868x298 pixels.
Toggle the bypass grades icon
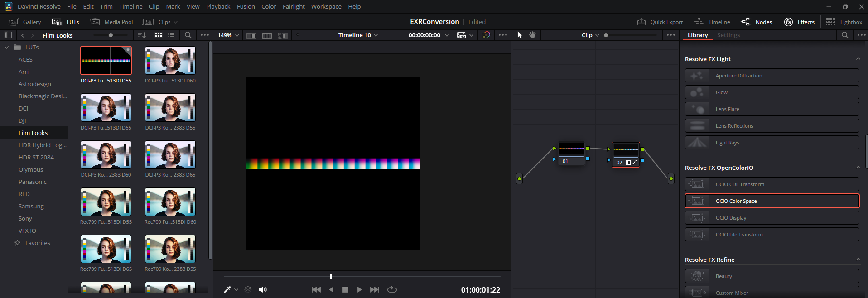point(486,35)
